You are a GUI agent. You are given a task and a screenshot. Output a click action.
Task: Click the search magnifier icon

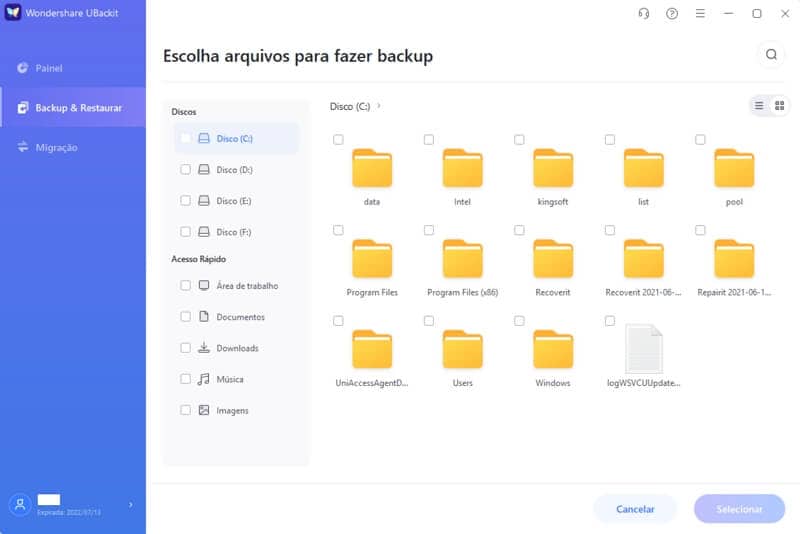771,54
